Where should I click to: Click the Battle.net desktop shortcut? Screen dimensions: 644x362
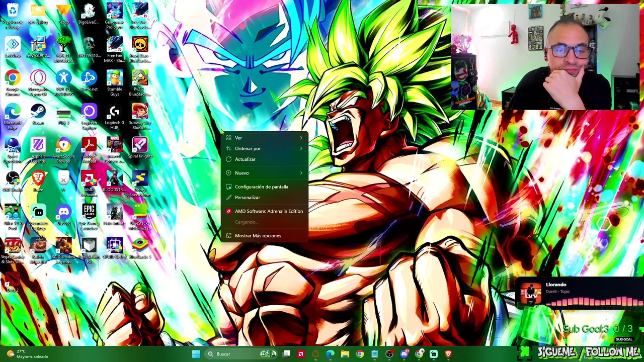pos(89,81)
